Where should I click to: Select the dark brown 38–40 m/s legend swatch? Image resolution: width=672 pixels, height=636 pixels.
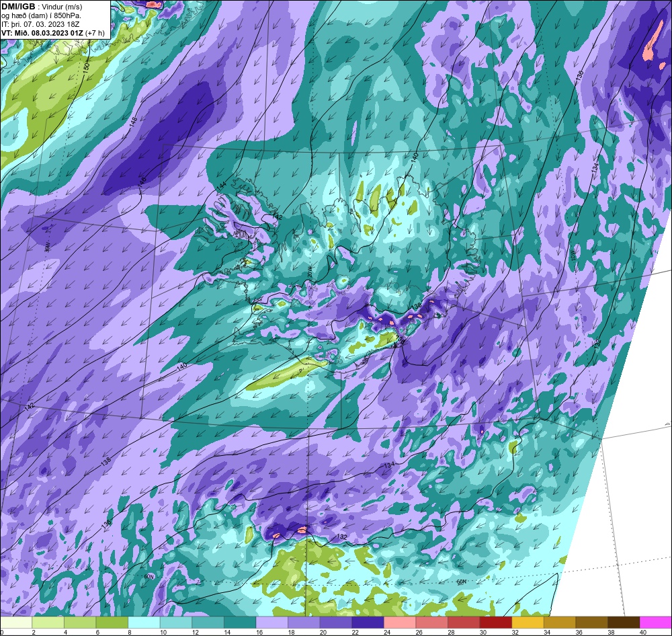pyautogui.click(x=624, y=623)
